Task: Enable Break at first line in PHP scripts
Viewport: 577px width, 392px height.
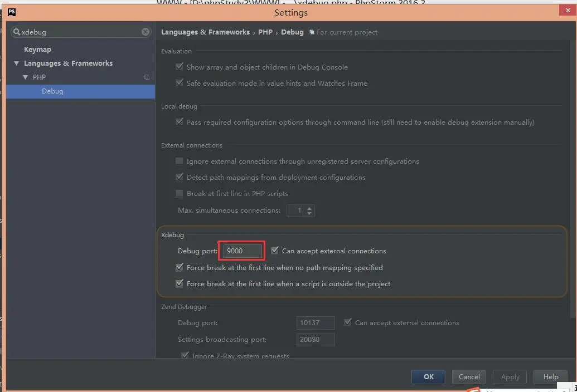Action: click(x=179, y=193)
